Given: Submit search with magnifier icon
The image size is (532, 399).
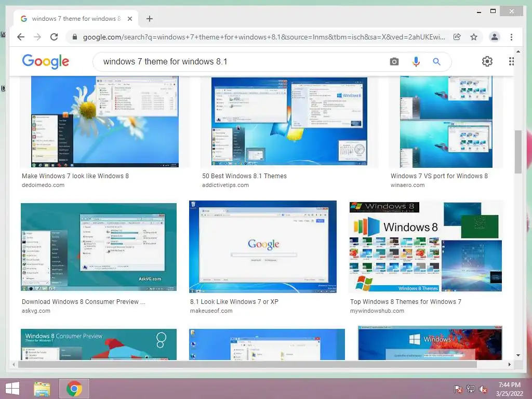Looking at the screenshot, I should (x=436, y=61).
